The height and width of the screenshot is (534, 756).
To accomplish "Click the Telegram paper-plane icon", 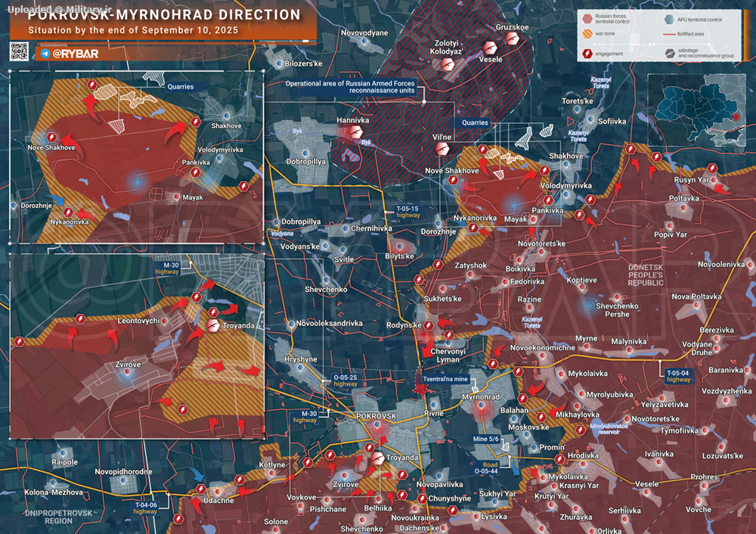I will (x=45, y=54).
